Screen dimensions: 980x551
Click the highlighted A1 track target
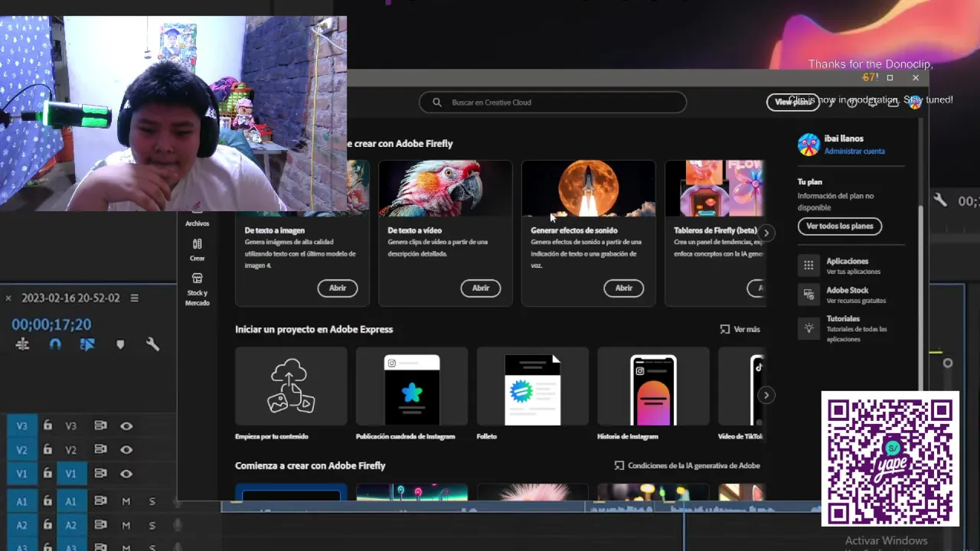[71, 501]
